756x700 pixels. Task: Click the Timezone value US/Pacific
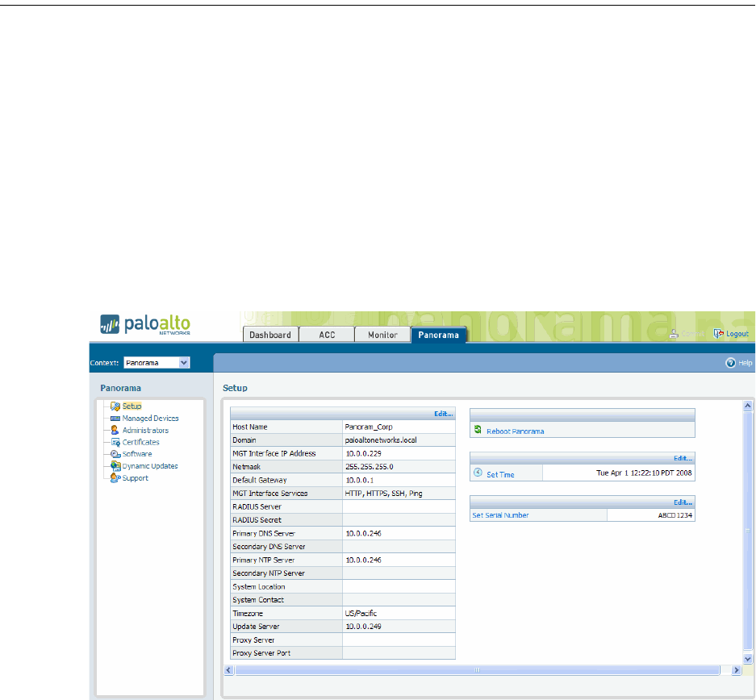click(361, 613)
